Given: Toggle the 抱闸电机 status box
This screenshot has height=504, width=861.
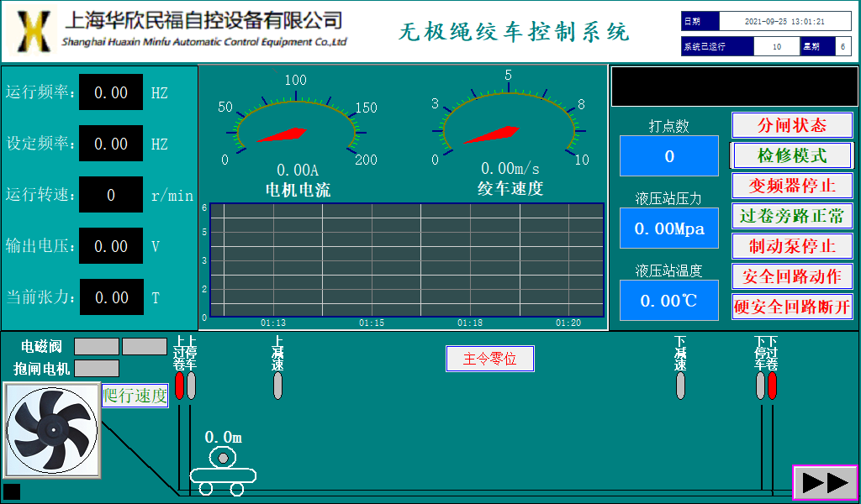Looking at the screenshot, I should pos(97,368).
